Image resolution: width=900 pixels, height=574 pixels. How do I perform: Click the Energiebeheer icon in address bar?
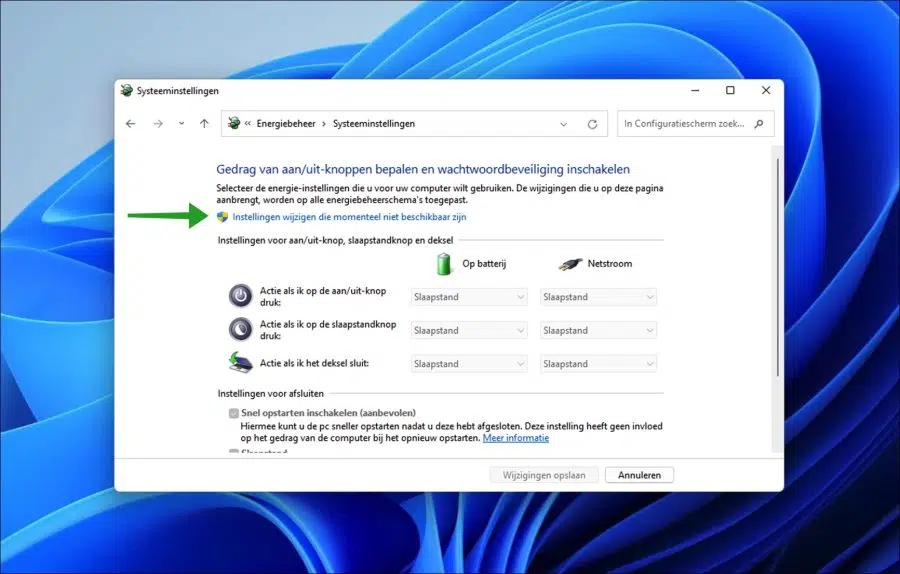(x=234, y=123)
